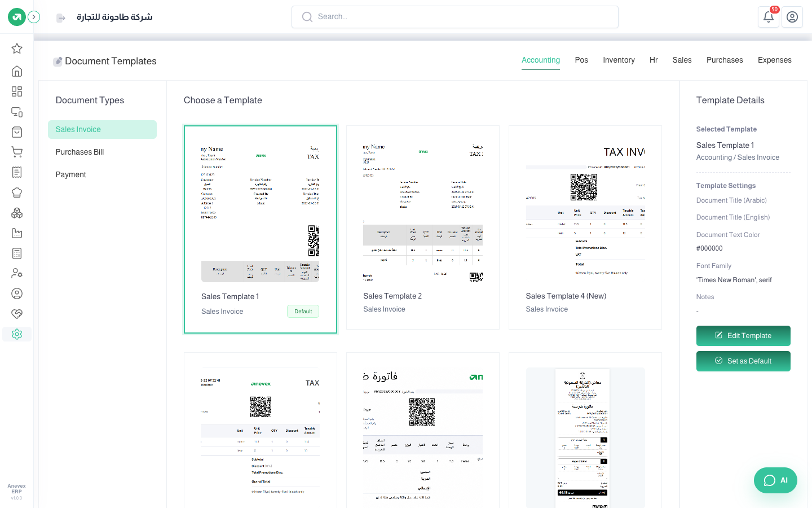Click the #000000 text color value
The width and height of the screenshot is (812, 508).
click(x=709, y=248)
